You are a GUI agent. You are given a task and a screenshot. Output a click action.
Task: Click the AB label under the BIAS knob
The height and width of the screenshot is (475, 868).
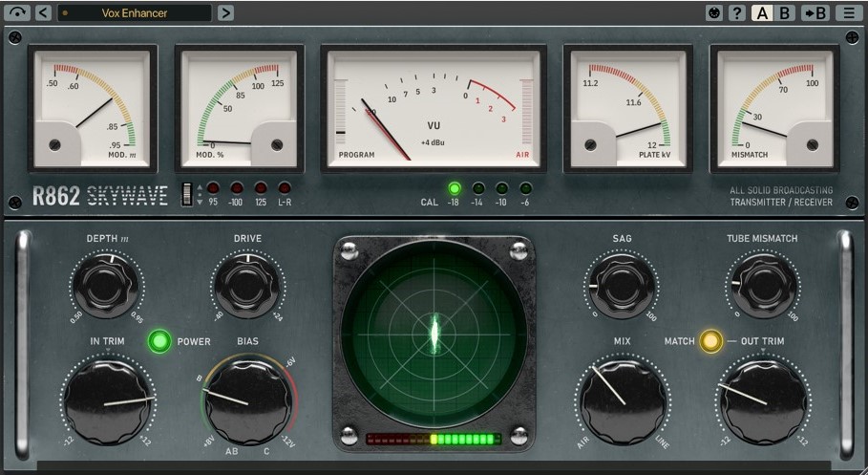(x=231, y=451)
